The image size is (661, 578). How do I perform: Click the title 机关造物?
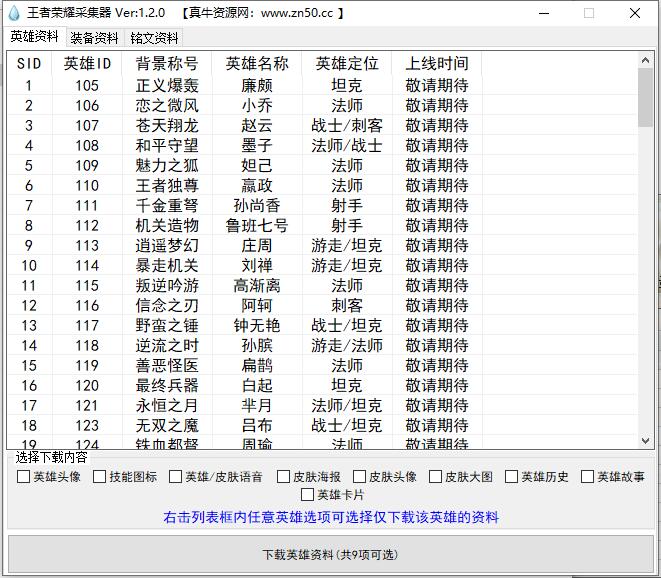click(167, 226)
